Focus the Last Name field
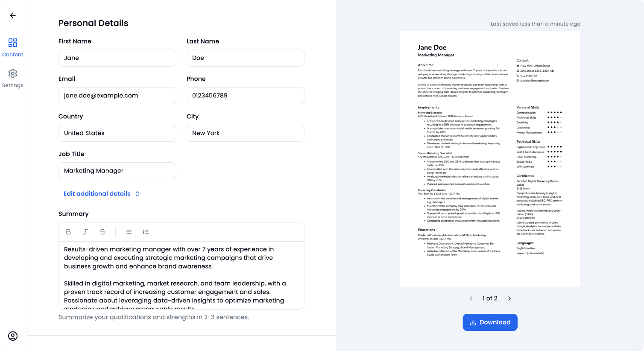 click(245, 58)
